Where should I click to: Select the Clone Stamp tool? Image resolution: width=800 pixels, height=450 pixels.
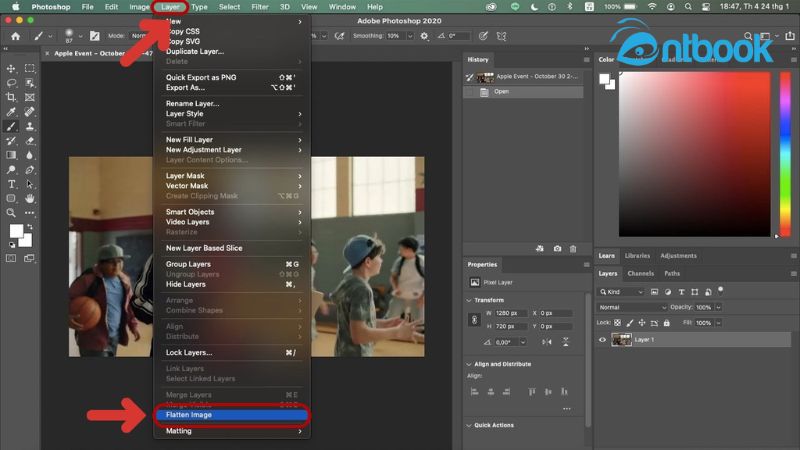[30, 126]
